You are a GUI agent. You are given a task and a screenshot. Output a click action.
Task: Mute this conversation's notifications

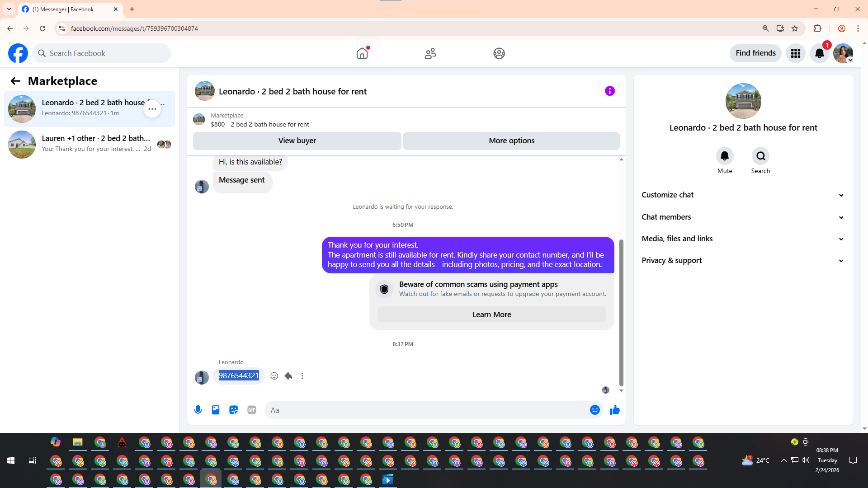[x=724, y=156]
